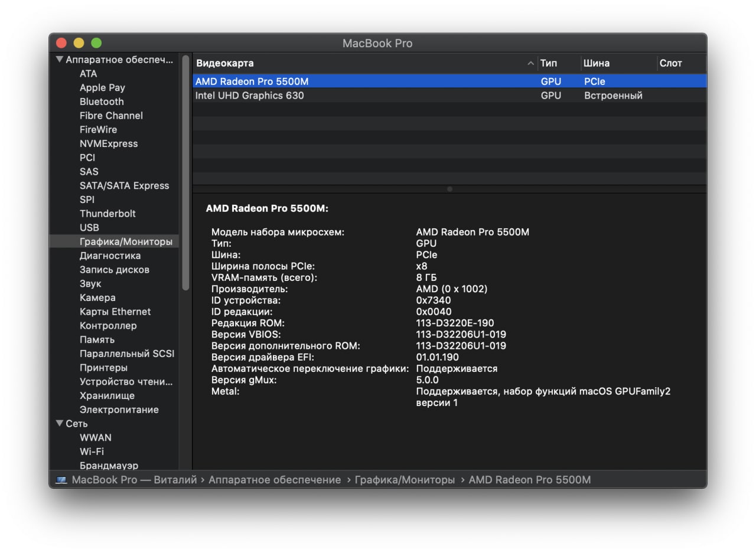Open Диагностика in the sidebar

pyautogui.click(x=110, y=256)
